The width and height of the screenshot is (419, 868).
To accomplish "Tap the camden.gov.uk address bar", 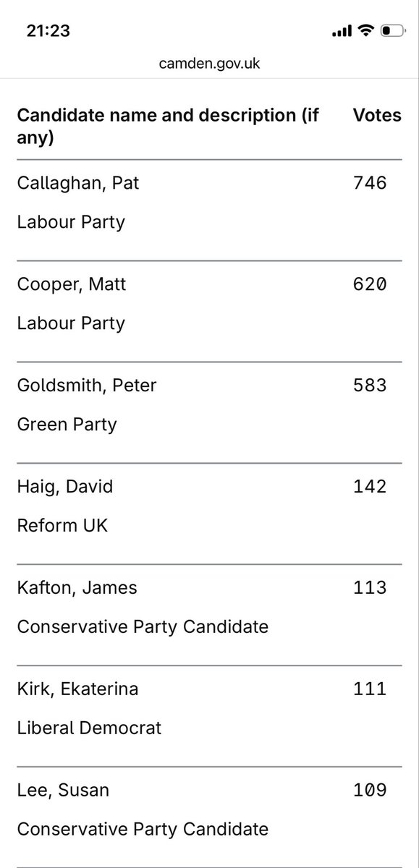I will [209, 64].
